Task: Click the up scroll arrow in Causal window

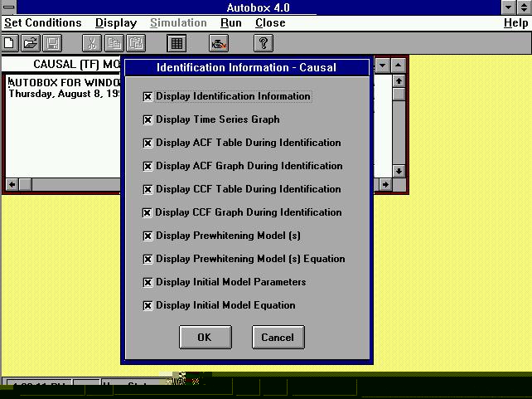Action: tap(399, 81)
